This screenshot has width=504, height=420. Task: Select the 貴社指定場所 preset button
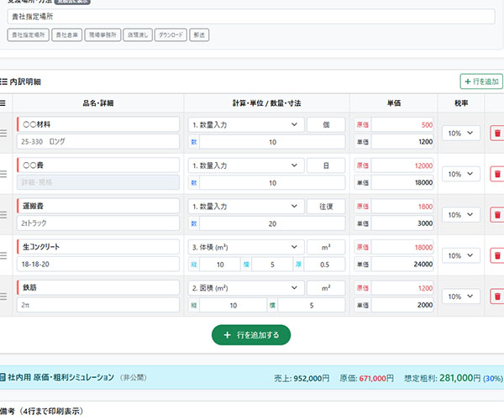[x=29, y=34]
